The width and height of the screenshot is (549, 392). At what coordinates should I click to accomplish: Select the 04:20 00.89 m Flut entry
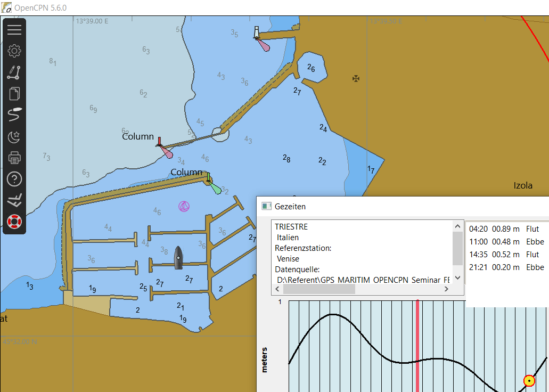504,229
